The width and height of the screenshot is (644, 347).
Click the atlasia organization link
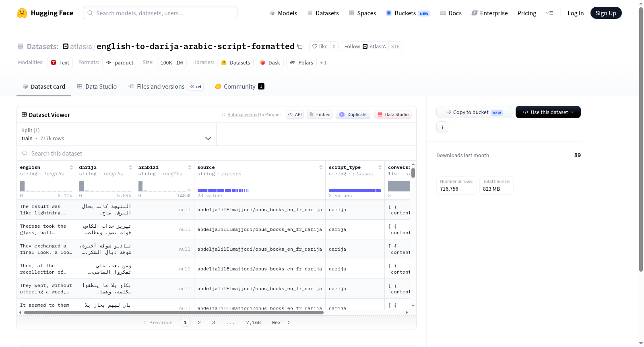pyautogui.click(x=81, y=46)
